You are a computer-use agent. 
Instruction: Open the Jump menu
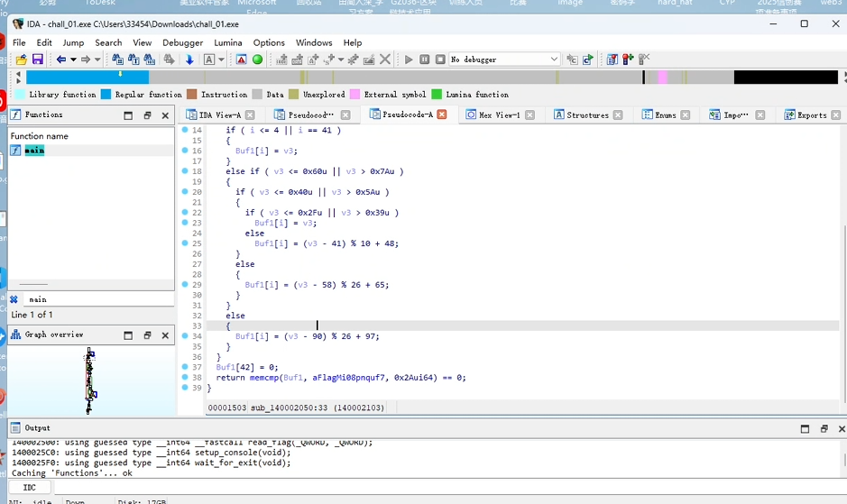pos(73,42)
